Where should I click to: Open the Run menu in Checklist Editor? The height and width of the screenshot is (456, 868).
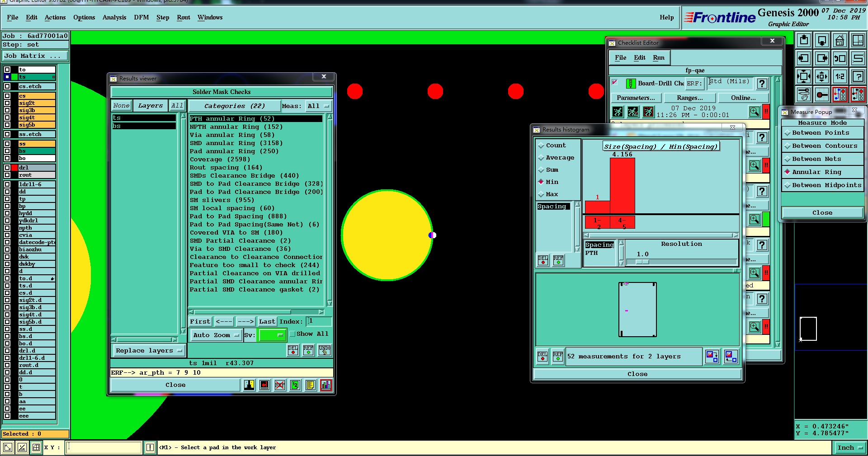[659, 58]
